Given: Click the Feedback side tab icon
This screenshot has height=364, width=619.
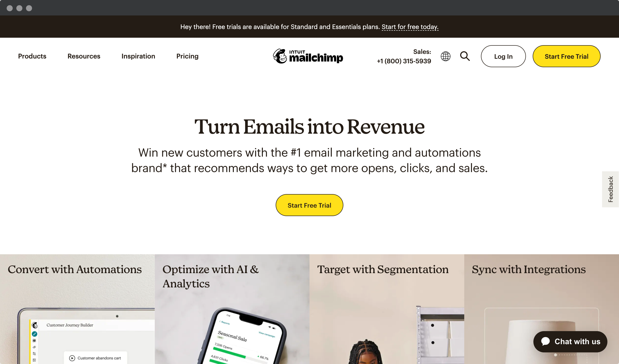Looking at the screenshot, I should click(x=611, y=189).
